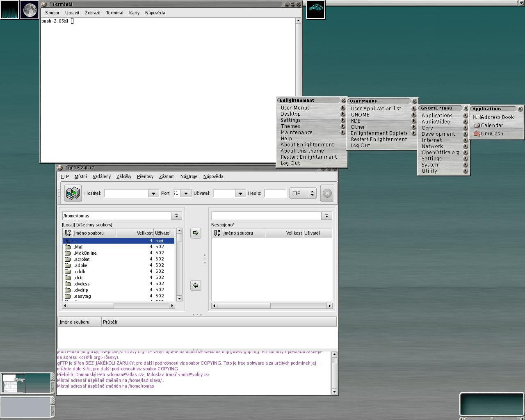This screenshot has width=525, height=420.
Task: Click the Terminal vertical scrollbar up arrow
Action: coord(298,21)
